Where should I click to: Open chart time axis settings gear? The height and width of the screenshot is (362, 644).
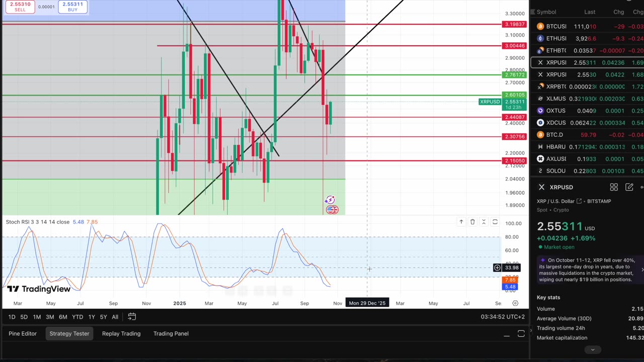coord(515,303)
